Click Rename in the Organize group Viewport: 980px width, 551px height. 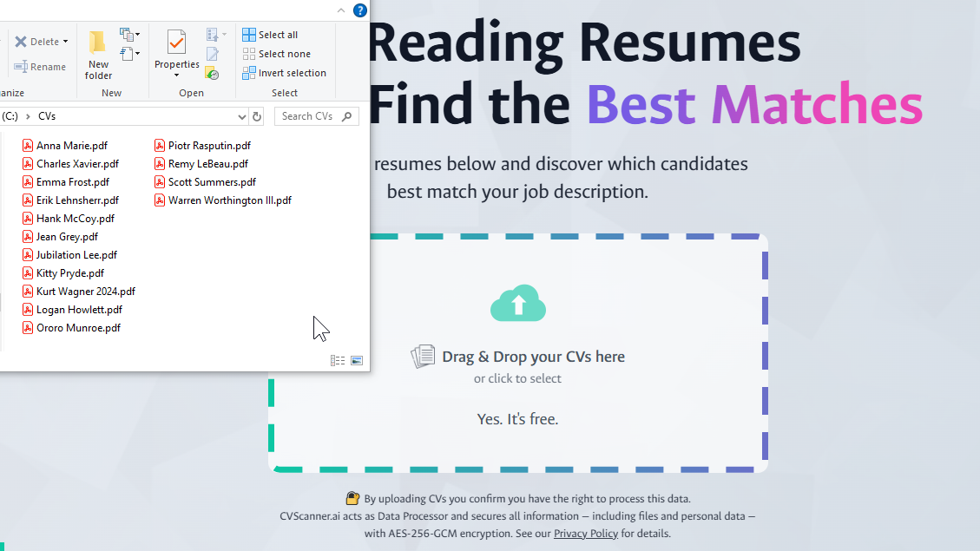(x=40, y=67)
